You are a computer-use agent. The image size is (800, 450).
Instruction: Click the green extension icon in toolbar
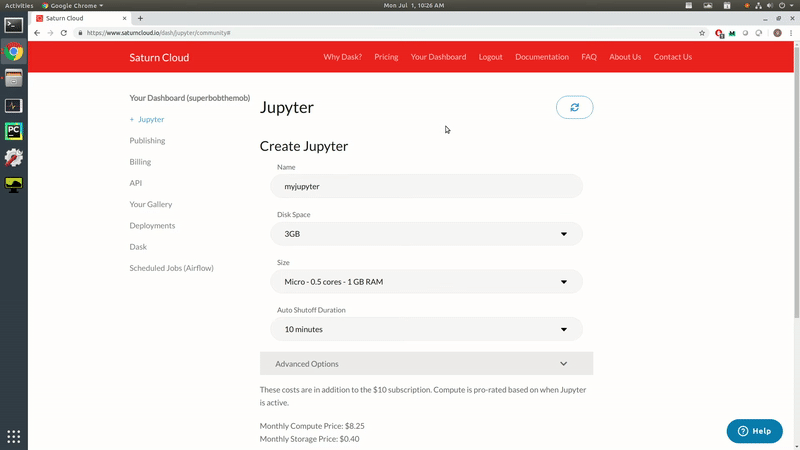coord(732,33)
